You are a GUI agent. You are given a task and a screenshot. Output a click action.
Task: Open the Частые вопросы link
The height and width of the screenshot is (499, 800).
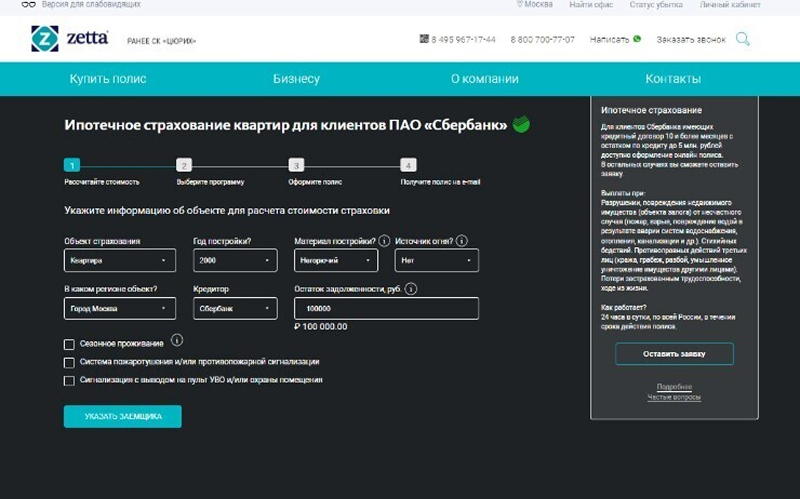pyautogui.click(x=674, y=397)
